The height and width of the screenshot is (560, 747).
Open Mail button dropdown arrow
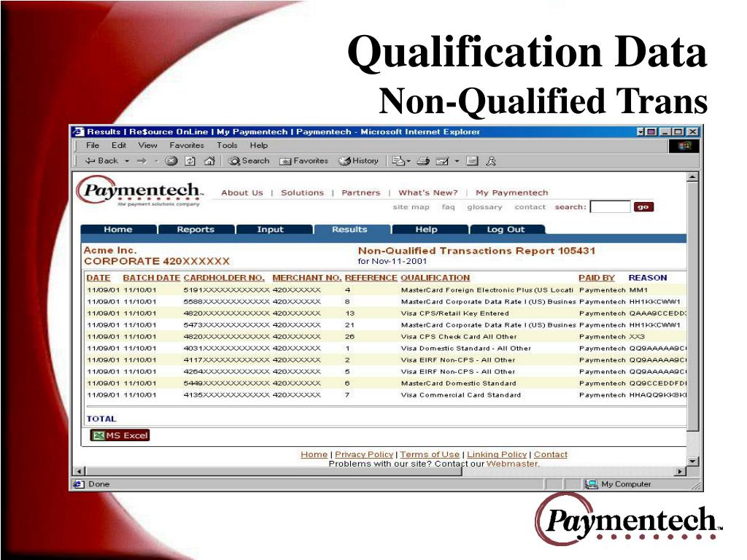point(409,161)
